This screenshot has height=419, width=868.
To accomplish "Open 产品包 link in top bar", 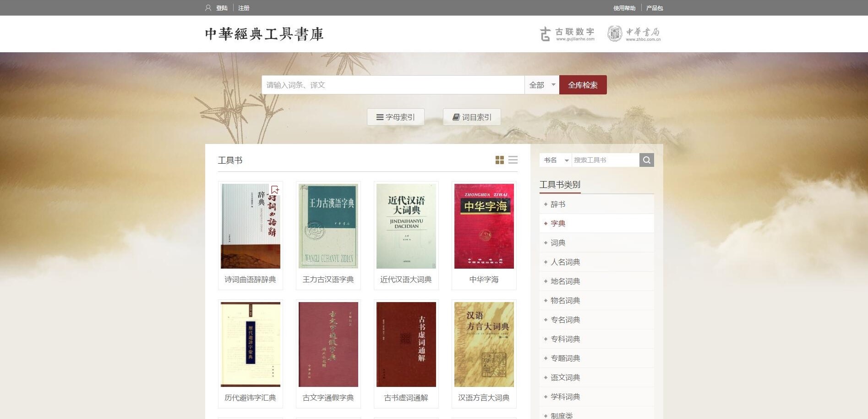I will (x=655, y=8).
